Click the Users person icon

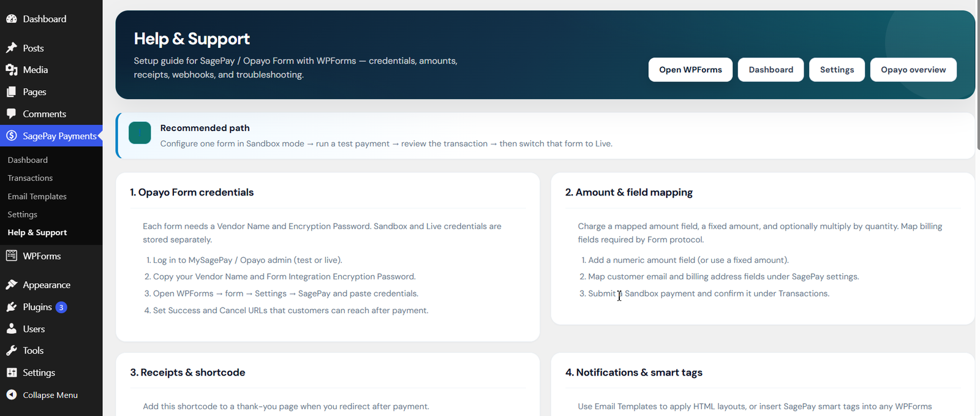point(11,329)
